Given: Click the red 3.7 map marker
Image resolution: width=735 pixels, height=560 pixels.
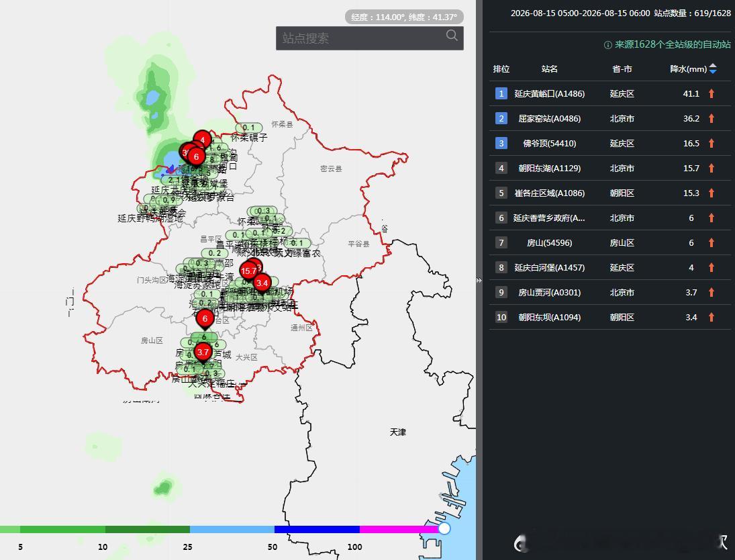Looking at the screenshot, I should [x=203, y=352].
